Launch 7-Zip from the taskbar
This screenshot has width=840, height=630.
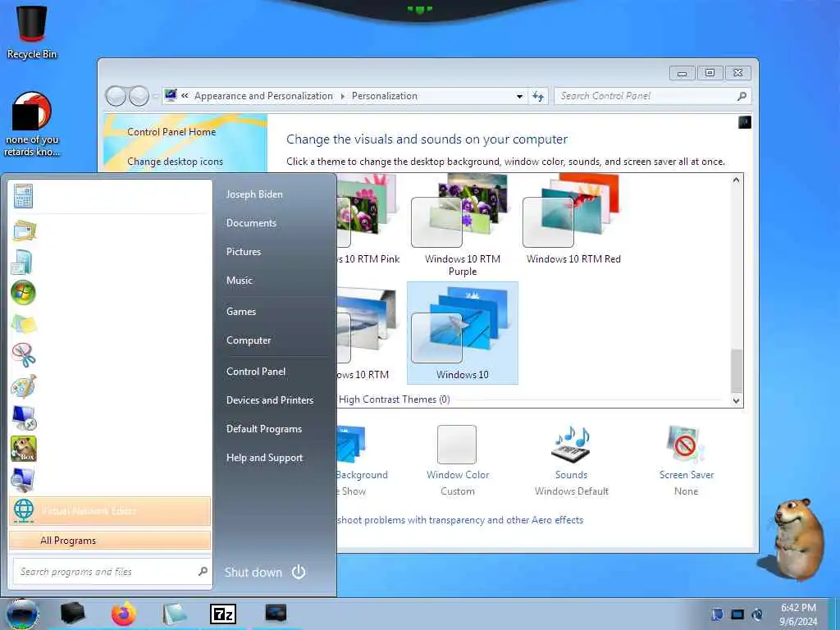tap(223, 614)
